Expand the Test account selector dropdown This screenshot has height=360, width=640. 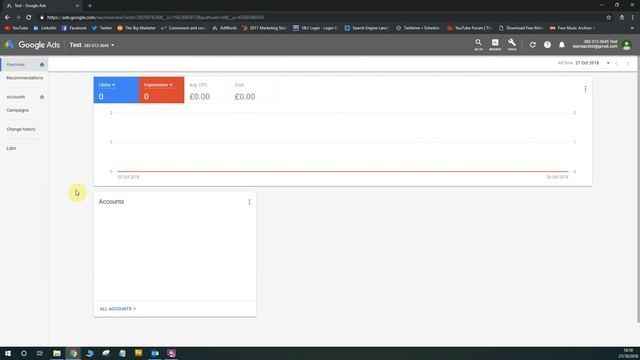113,45
